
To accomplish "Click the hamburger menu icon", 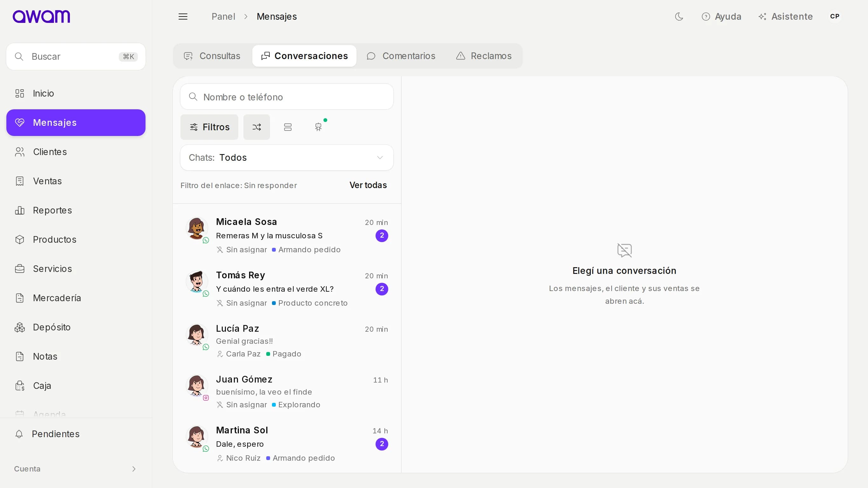I will click(x=183, y=17).
